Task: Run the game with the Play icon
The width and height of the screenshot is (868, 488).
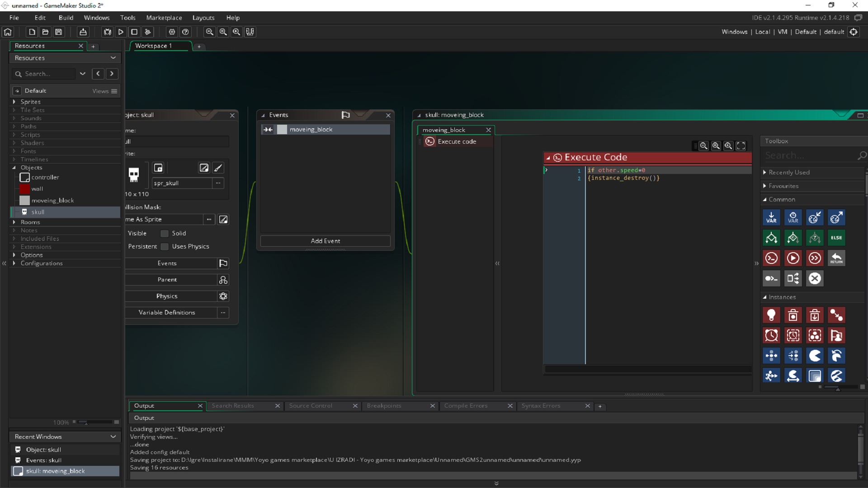Action: coord(121,32)
